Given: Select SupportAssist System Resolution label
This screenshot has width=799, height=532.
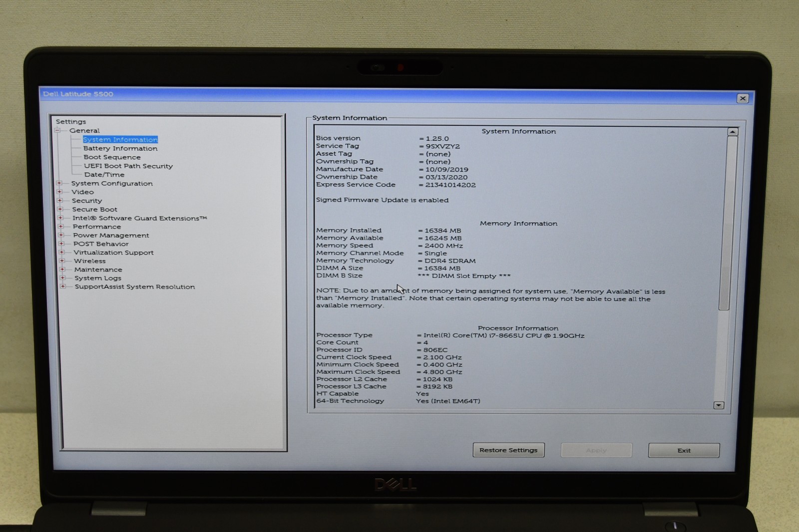Looking at the screenshot, I should pyautogui.click(x=135, y=287).
